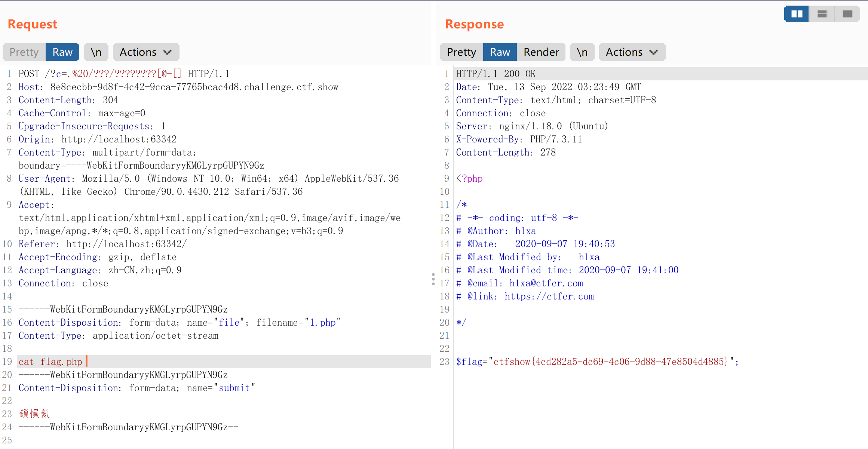Image resolution: width=868 pixels, height=449 pixels.
Task: Toggle newline display in Response pane
Action: point(582,52)
